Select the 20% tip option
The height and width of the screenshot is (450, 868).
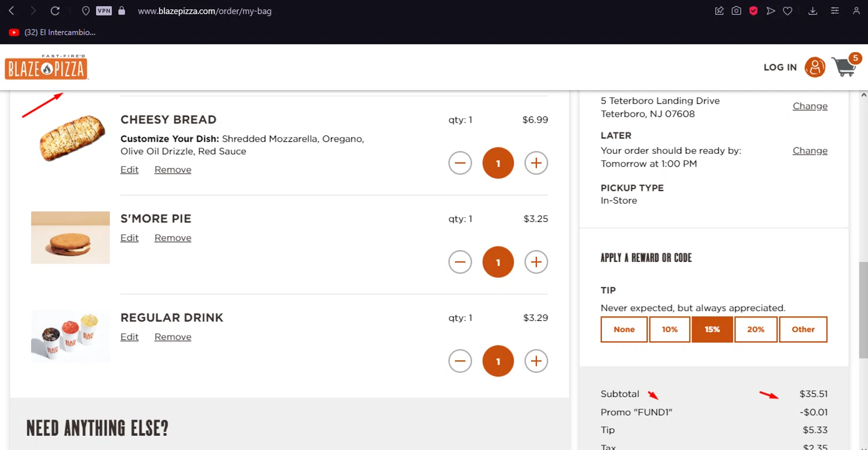click(x=756, y=329)
